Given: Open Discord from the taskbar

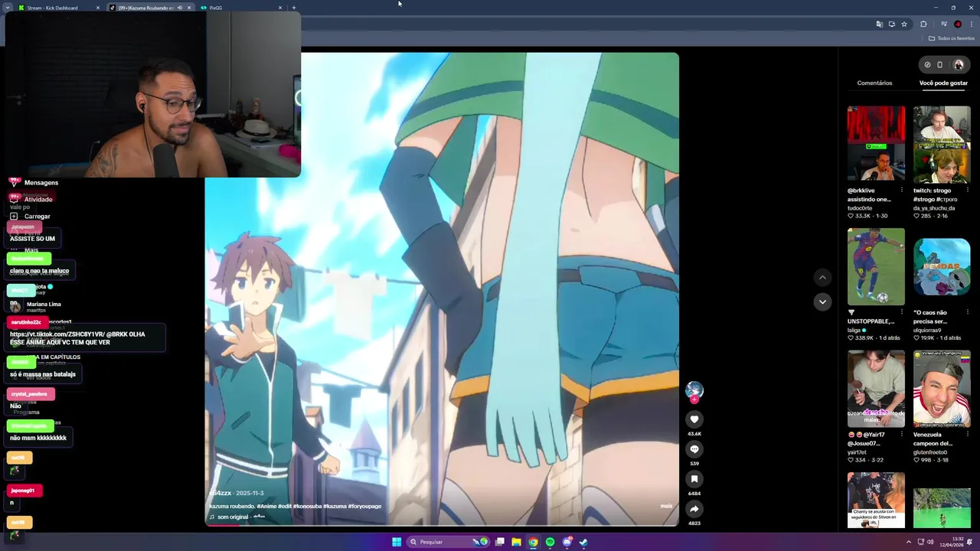Looking at the screenshot, I should [567, 542].
